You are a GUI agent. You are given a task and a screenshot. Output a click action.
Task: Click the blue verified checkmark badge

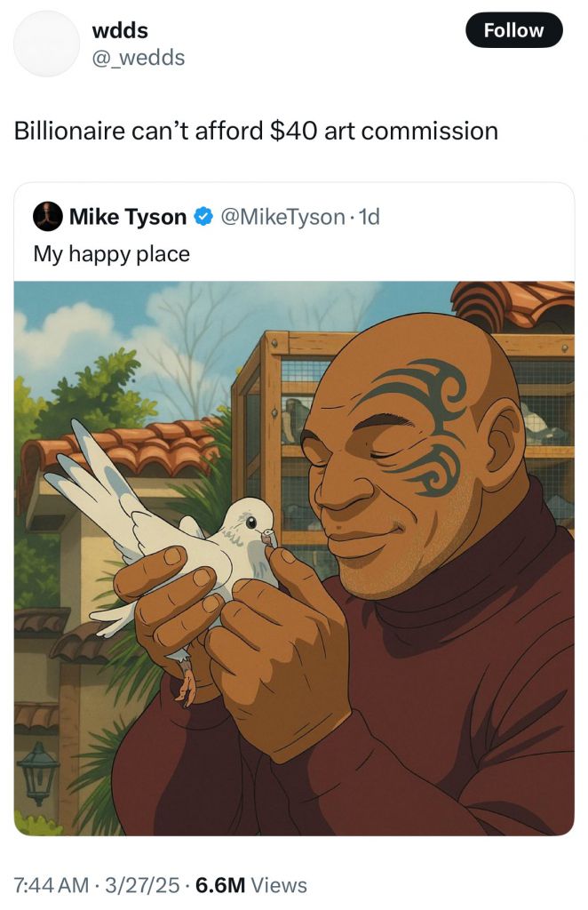(203, 216)
